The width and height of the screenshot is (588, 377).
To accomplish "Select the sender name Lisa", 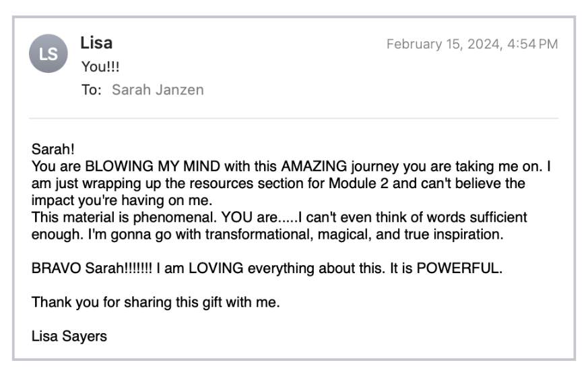I will [x=96, y=43].
